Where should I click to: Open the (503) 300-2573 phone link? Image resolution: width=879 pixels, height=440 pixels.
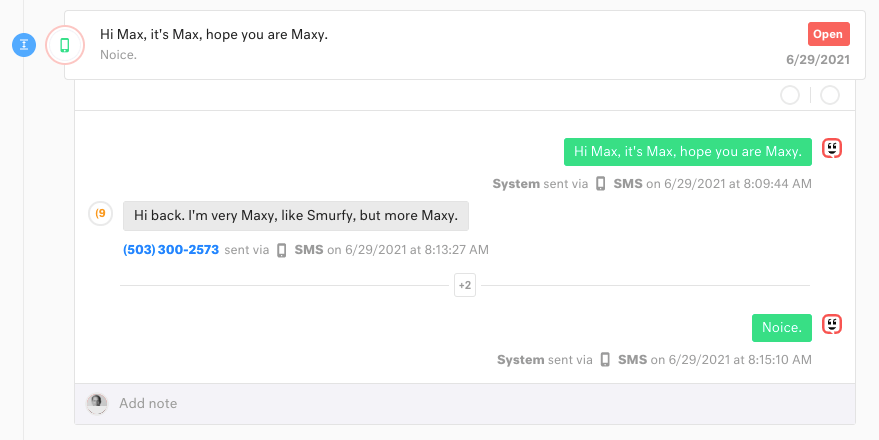(171, 249)
